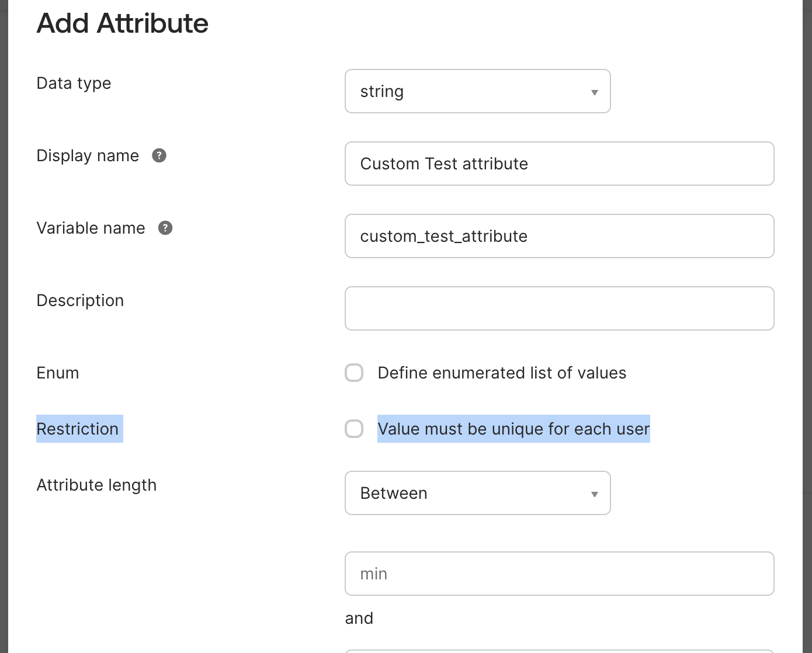The image size is (812, 653).
Task: Click the Description field label
Action: click(80, 300)
